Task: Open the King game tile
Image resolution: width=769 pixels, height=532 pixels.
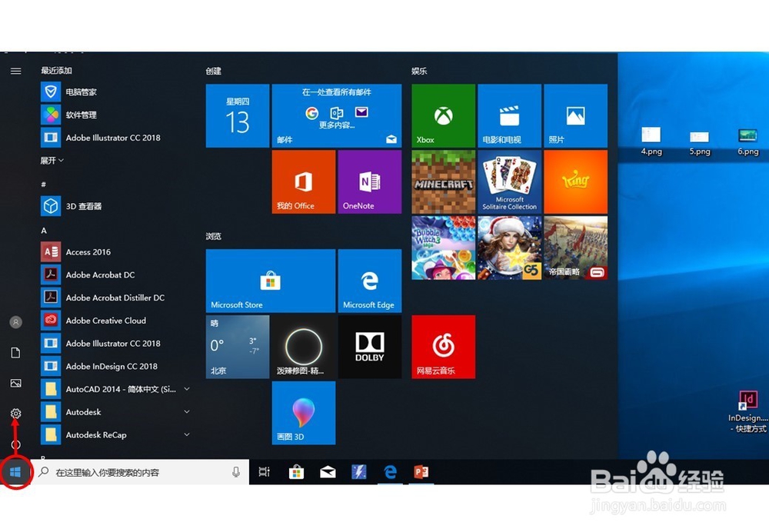Action: click(x=576, y=182)
